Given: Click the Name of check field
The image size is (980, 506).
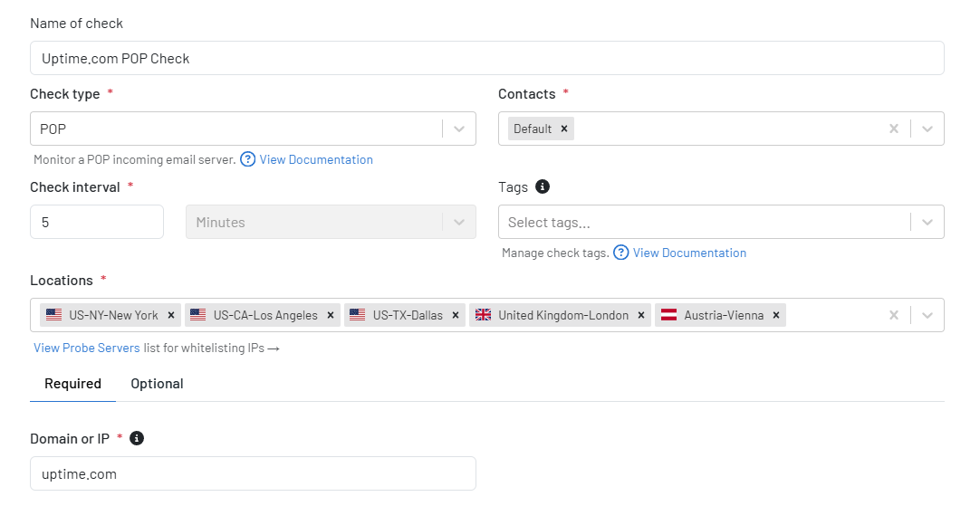Looking at the screenshot, I should pyautogui.click(x=487, y=58).
